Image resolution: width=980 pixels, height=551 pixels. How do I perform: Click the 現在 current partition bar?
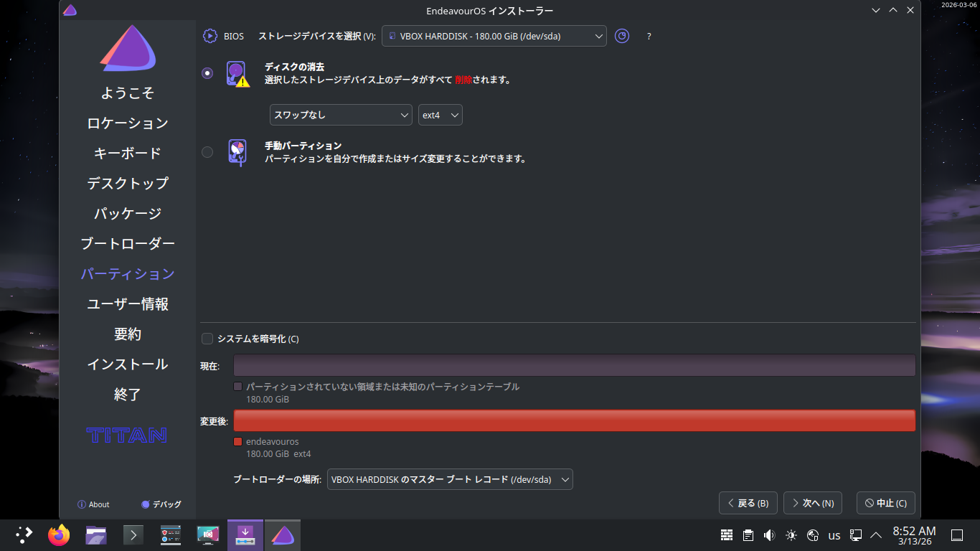(575, 365)
